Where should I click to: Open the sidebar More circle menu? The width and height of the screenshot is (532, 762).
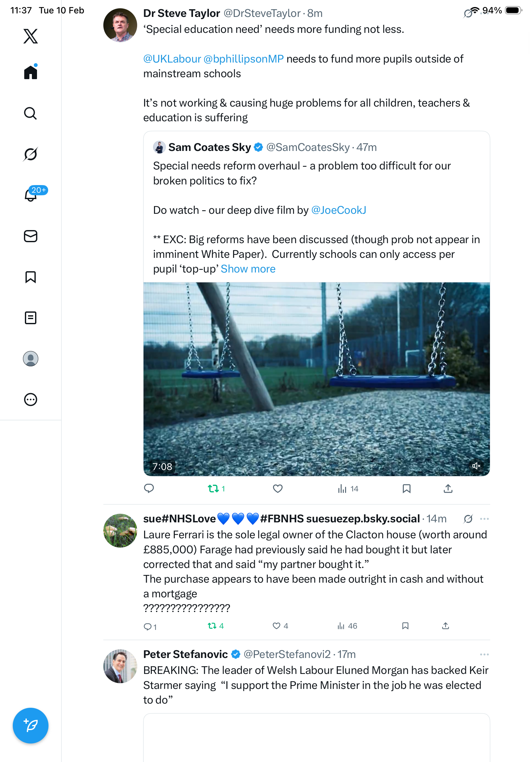coord(31,399)
